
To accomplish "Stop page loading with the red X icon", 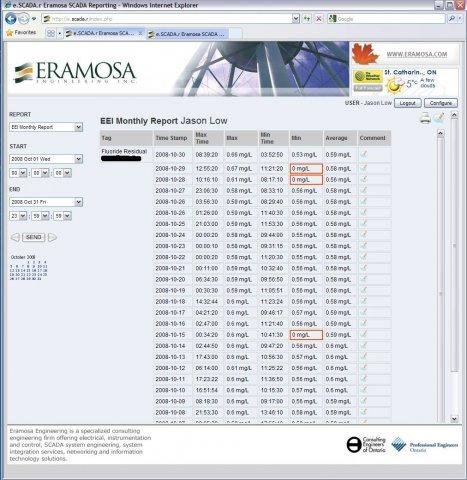I will (x=319, y=19).
